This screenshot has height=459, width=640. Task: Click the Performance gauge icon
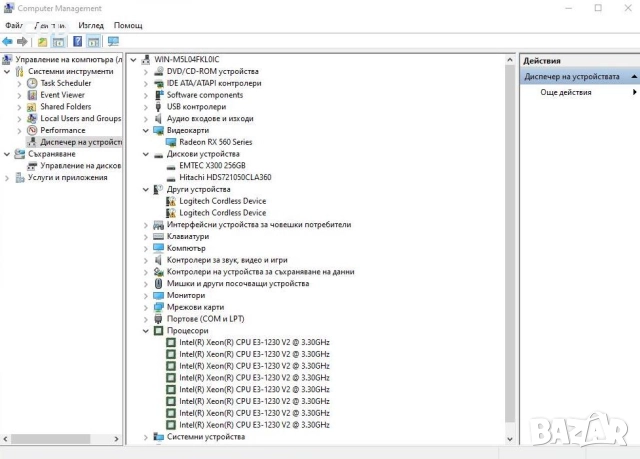pyautogui.click(x=32, y=130)
